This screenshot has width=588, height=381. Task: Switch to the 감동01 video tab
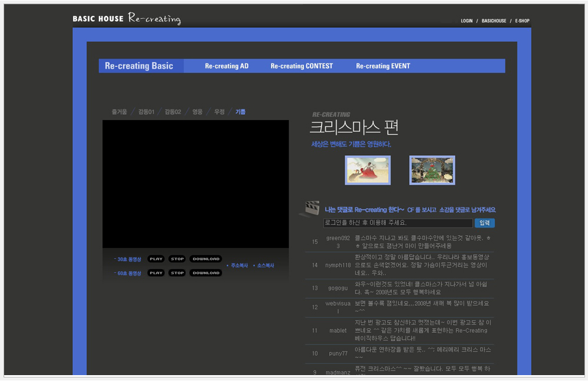[146, 112]
